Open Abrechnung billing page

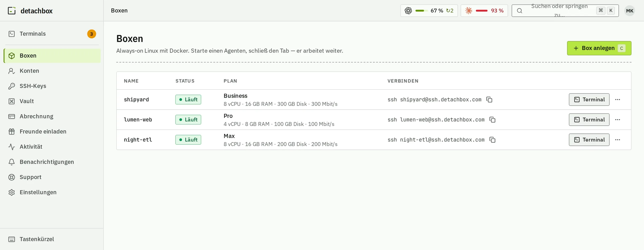tap(52, 116)
